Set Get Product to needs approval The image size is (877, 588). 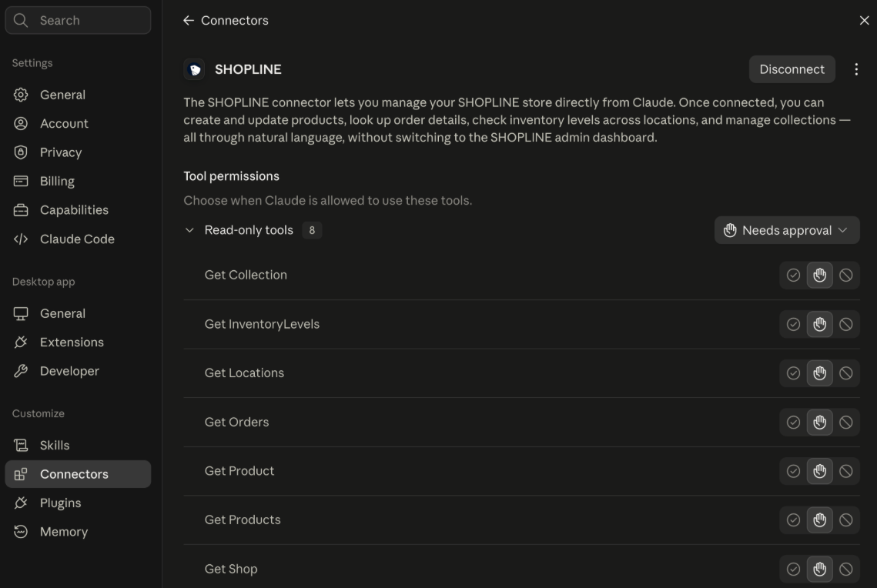click(819, 471)
